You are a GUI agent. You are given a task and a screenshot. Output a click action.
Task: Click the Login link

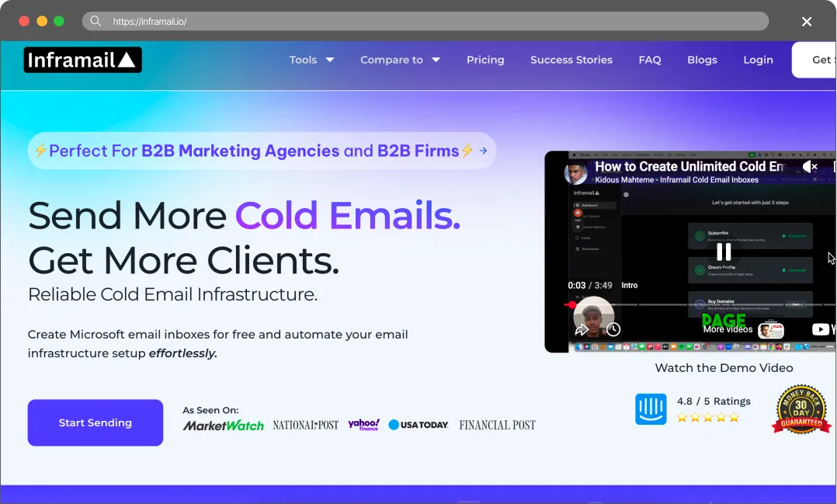(x=758, y=60)
